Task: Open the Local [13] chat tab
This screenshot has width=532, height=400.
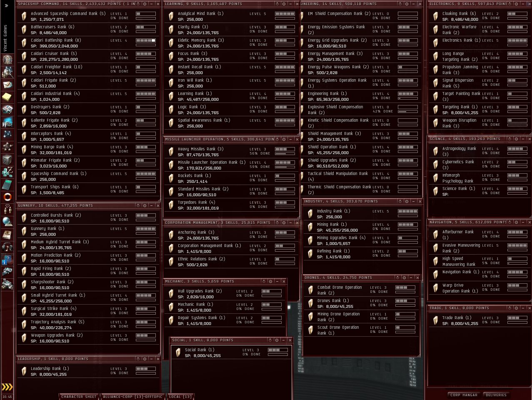Action: (x=180, y=397)
